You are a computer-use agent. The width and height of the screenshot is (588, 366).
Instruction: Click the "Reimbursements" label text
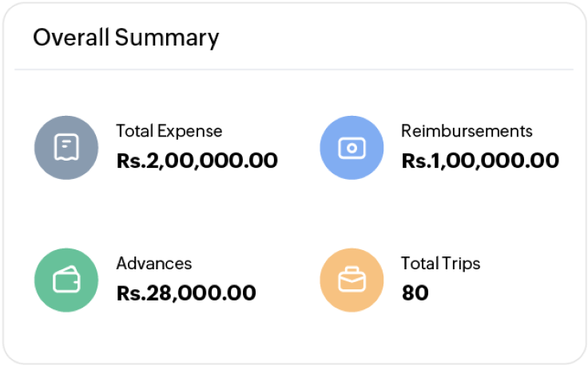[x=467, y=131]
